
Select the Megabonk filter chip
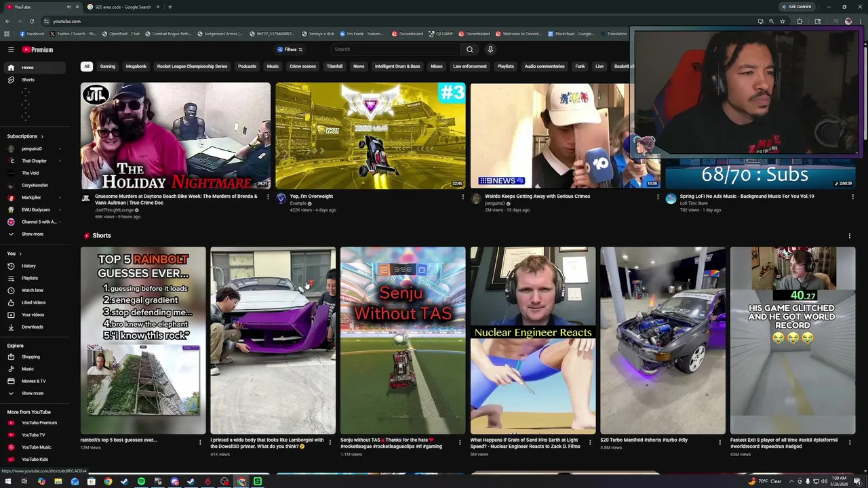(136, 66)
